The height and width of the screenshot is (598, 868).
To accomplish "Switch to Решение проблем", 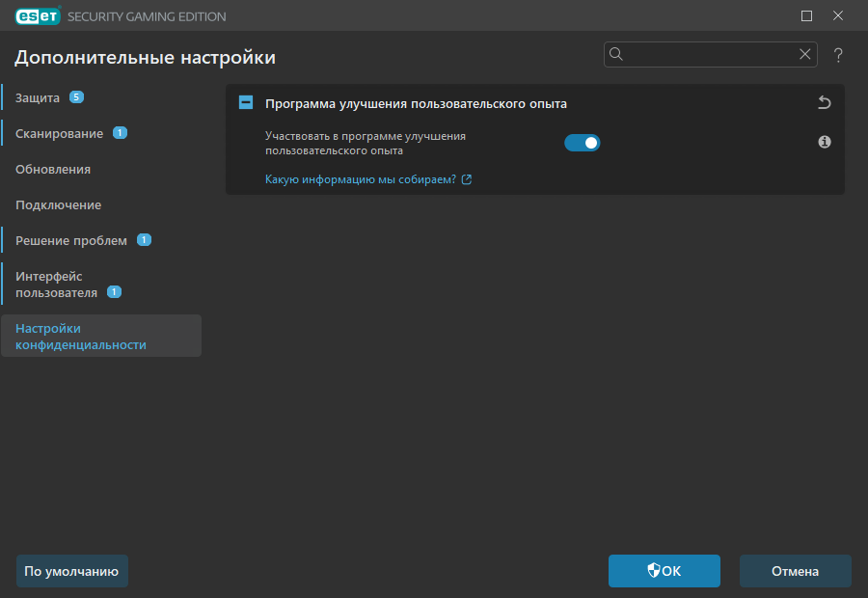I will click(71, 241).
